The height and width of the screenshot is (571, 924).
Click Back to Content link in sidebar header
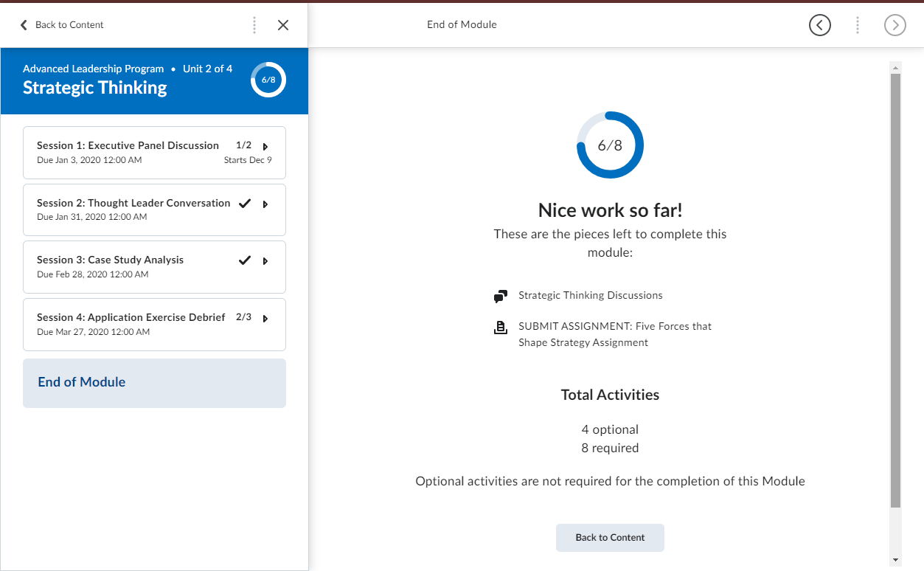pyautogui.click(x=62, y=25)
